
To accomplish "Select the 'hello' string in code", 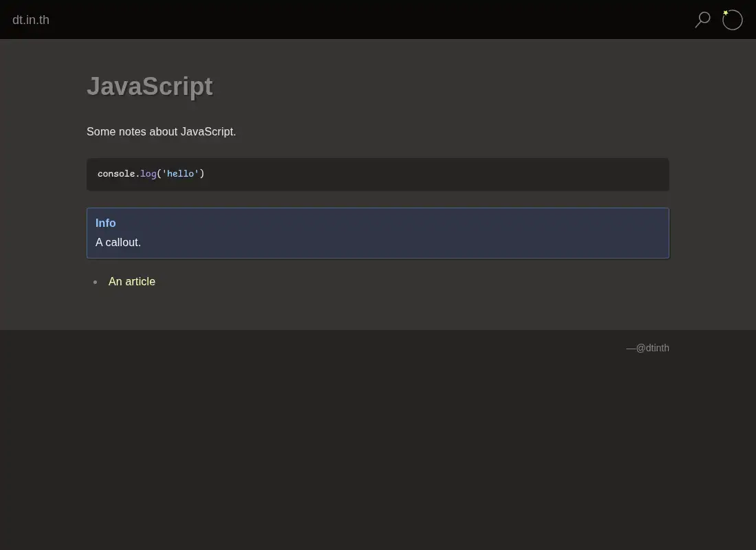I will tap(180, 174).
